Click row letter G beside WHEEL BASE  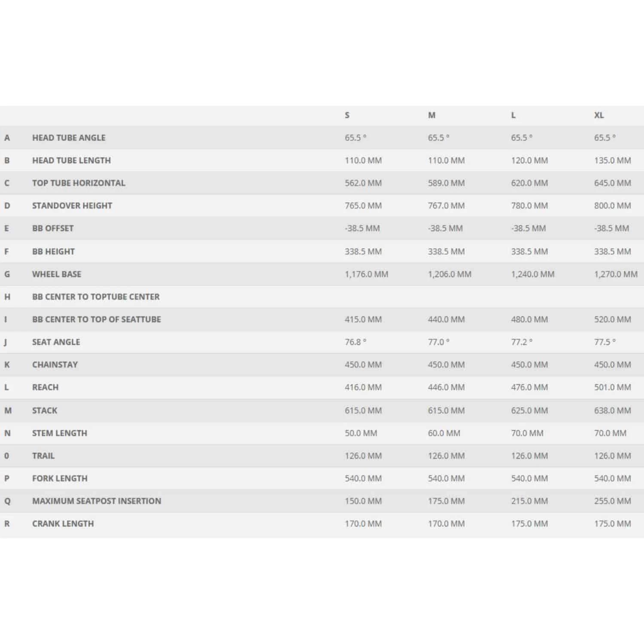(x=7, y=274)
